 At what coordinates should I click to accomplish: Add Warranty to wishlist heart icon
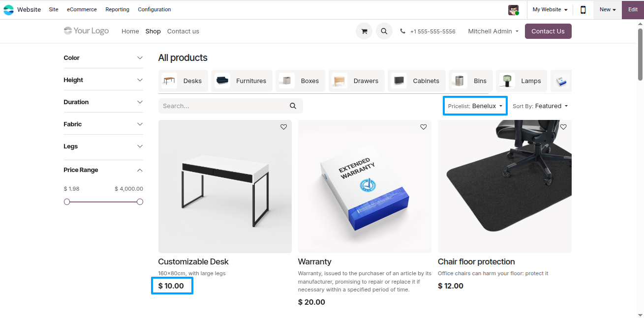424,127
